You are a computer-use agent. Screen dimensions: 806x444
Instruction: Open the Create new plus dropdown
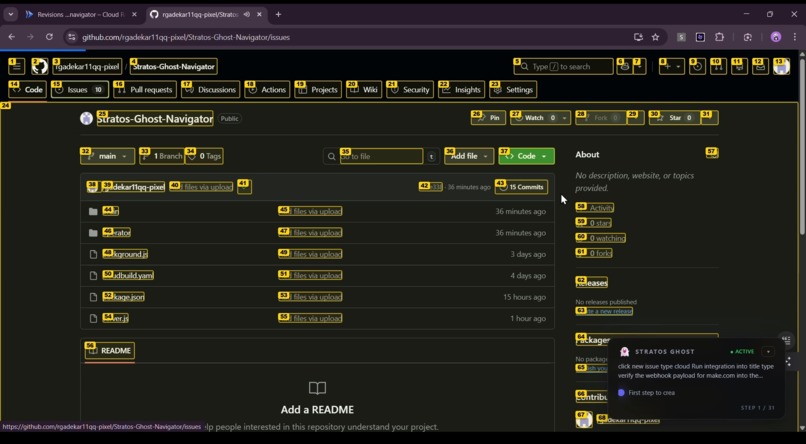click(x=671, y=66)
